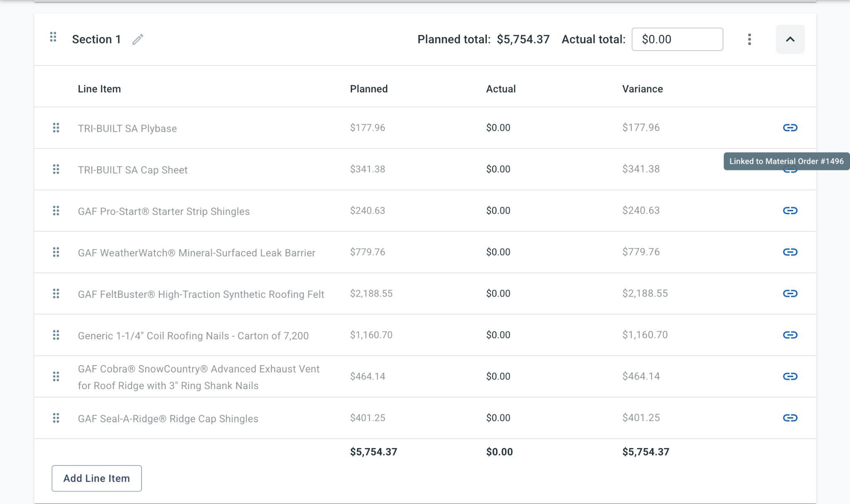Click the TRI-BUILT SA Plybase link icon

click(790, 127)
